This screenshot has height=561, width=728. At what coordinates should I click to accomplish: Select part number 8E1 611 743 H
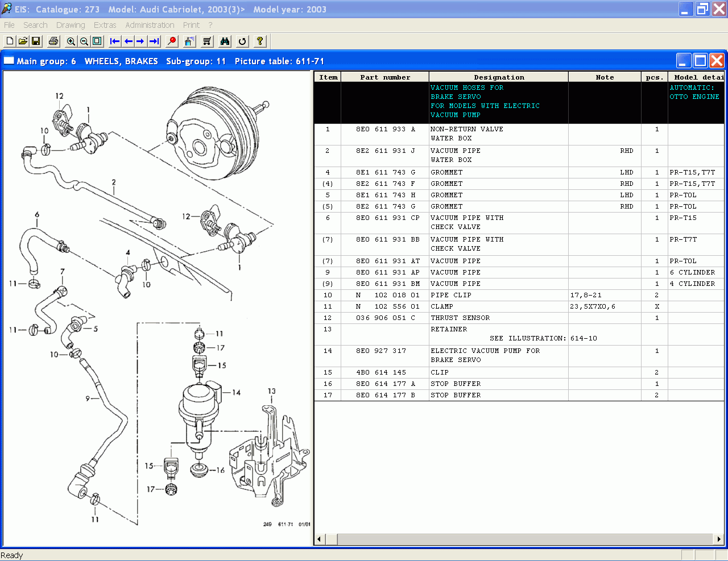pos(386,195)
